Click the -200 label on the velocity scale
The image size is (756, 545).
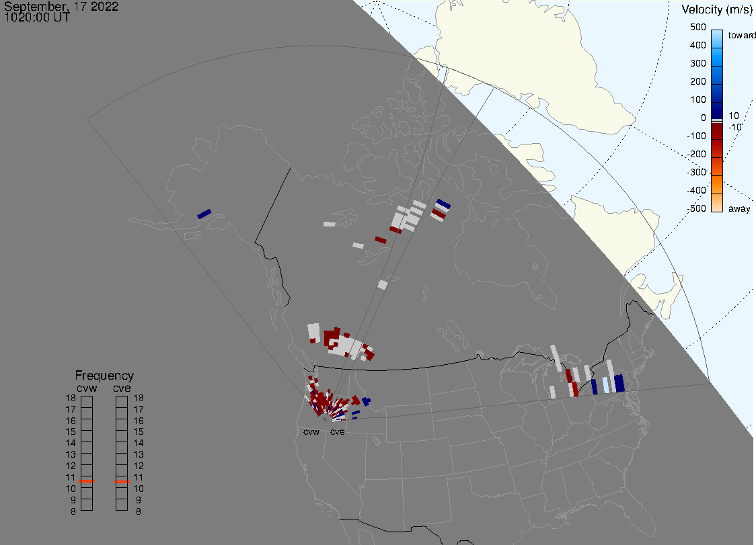coord(696,154)
